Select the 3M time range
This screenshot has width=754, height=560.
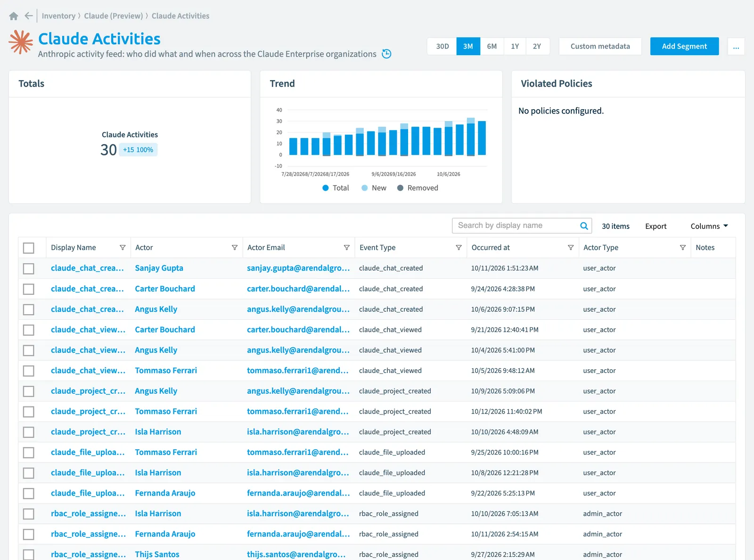coord(468,46)
